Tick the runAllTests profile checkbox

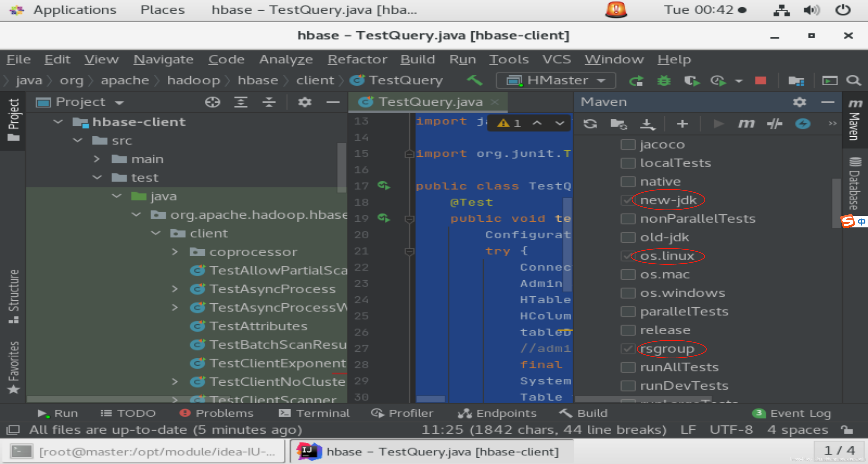click(x=628, y=367)
